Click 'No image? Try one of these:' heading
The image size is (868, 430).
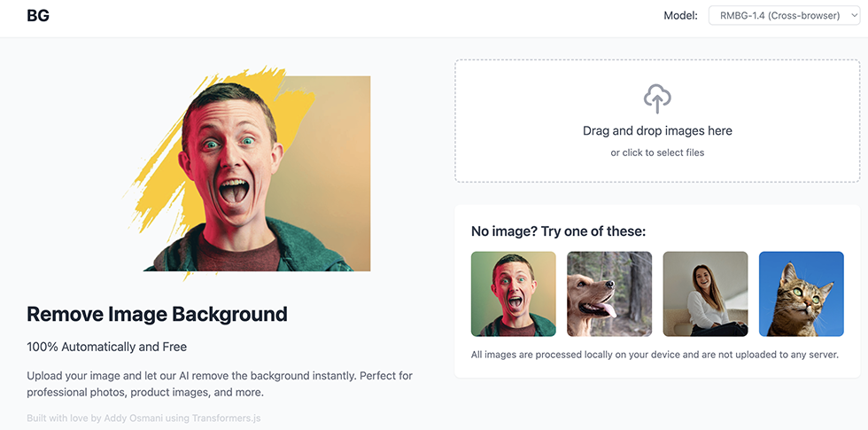coord(558,231)
